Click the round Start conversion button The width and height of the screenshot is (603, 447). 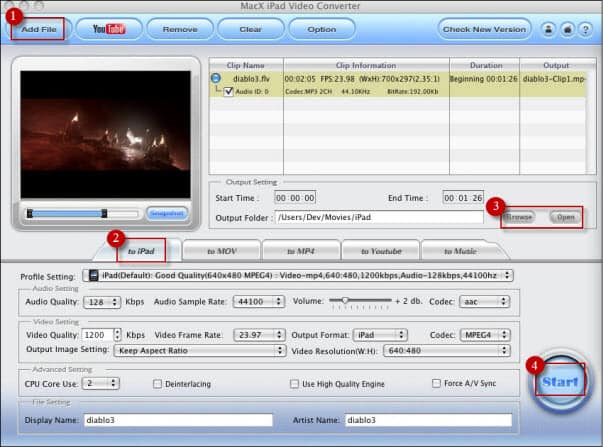click(x=560, y=381)
